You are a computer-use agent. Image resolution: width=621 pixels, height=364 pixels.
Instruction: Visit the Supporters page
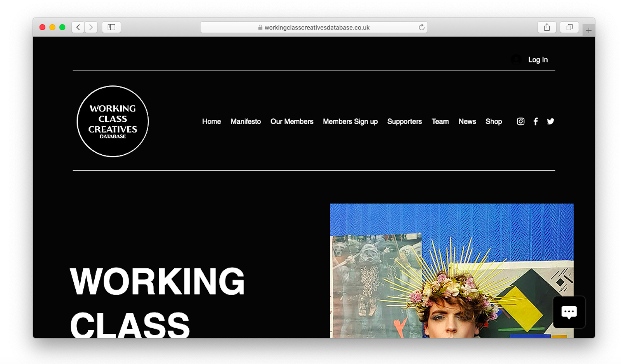[404, 122]
